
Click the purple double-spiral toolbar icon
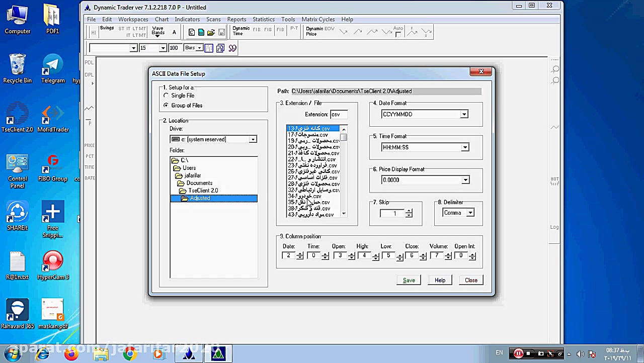pos(232,48)
